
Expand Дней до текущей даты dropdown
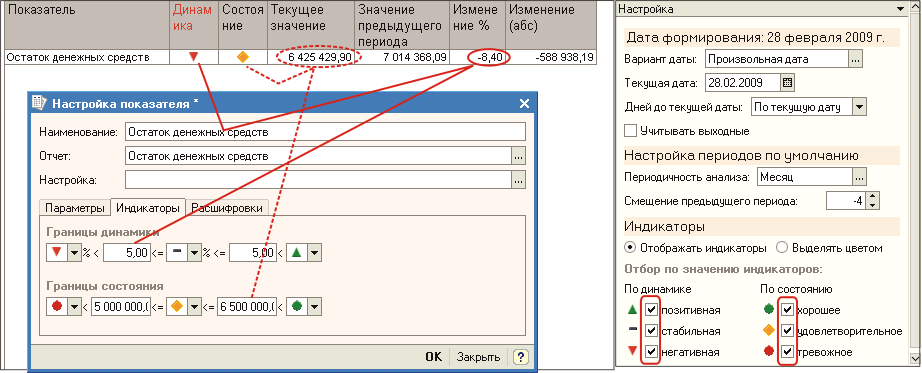click(860, 107)
